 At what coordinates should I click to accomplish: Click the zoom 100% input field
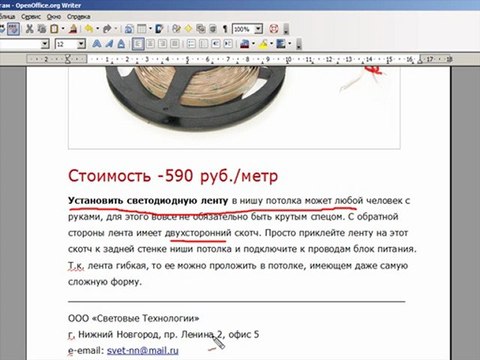[243, 29]
